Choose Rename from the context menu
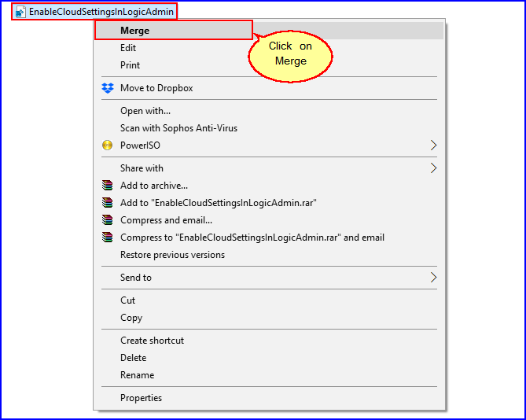 (x=137, y=375)
